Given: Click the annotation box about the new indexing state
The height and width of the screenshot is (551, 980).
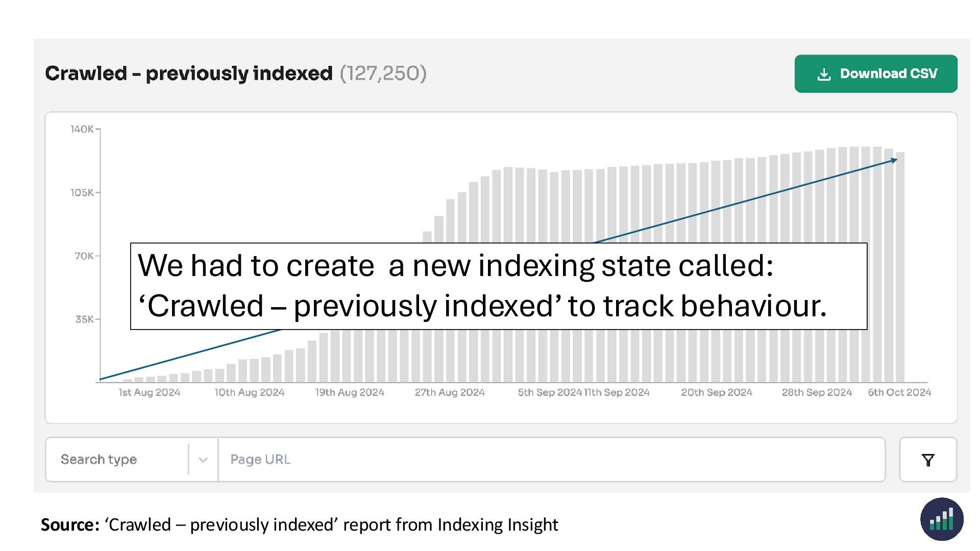Looking at the screenshot, I should 498,286.
